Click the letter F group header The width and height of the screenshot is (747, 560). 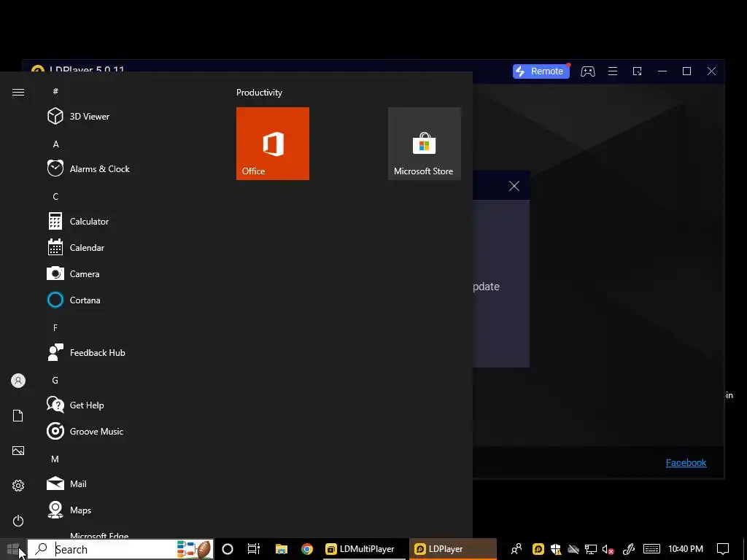pos(55,327)
